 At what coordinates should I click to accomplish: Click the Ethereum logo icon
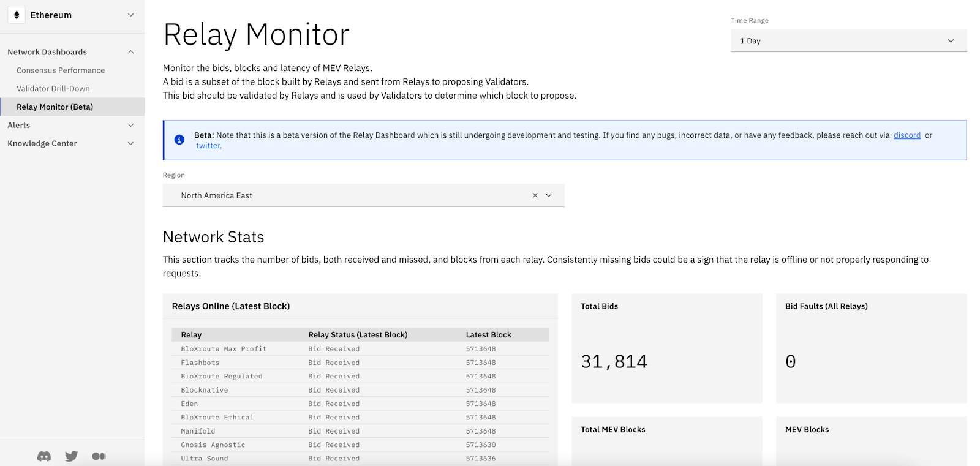[x=17, y=15]
